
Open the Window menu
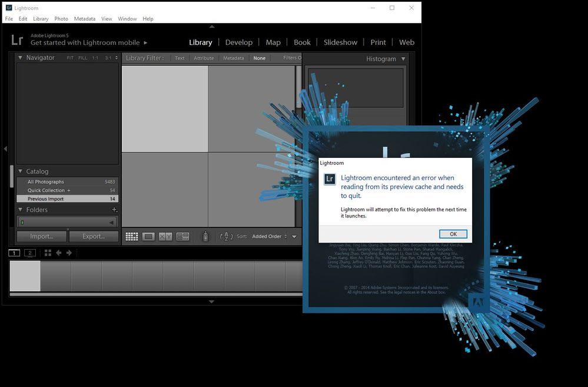(127, 19)
